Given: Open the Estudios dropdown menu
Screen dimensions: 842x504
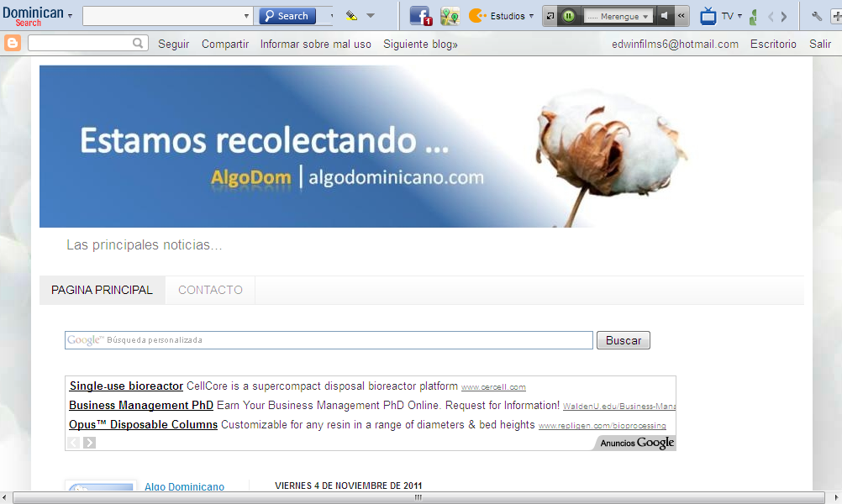Looking at the screenshot, I should (x=532, y=16).
